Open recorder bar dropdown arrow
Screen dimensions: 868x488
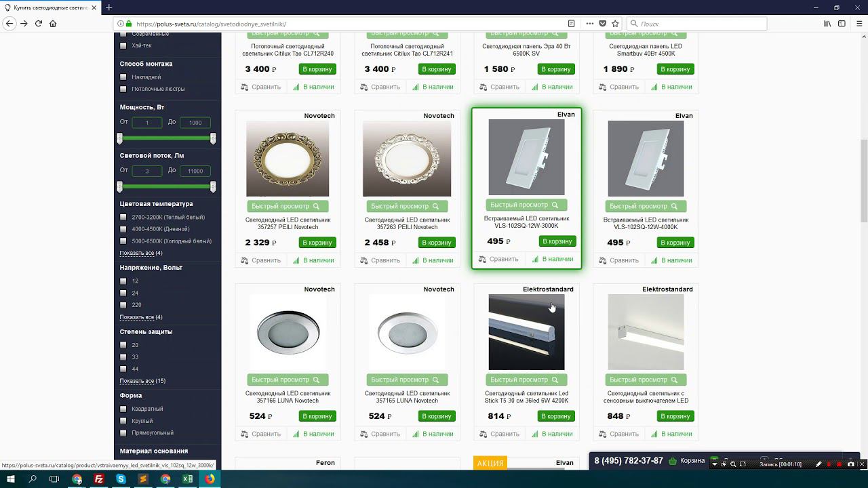[714, 464]
